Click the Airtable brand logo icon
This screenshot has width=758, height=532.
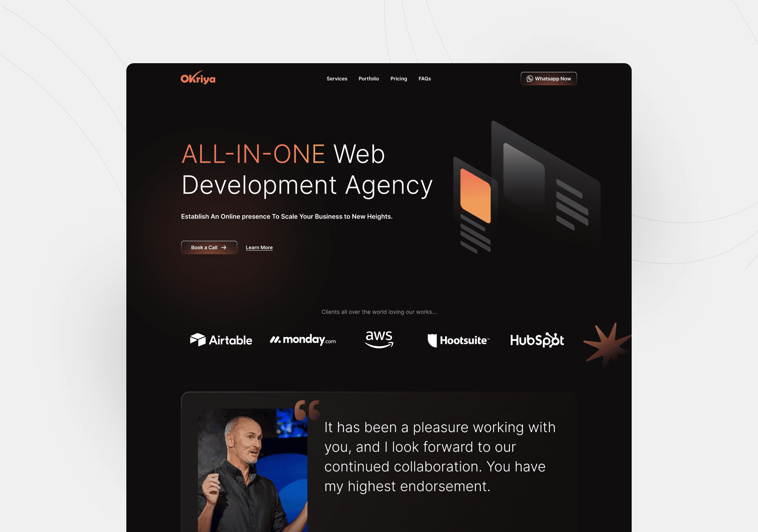[x=198, y=339]
